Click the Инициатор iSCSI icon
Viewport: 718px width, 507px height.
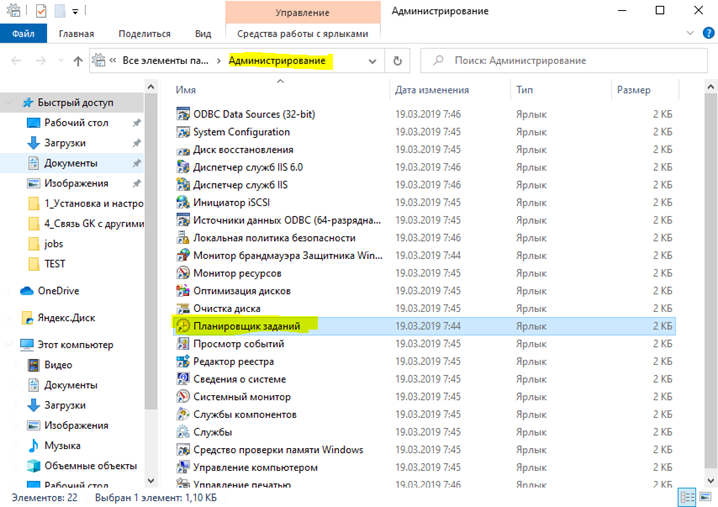(x=183, y=202)
